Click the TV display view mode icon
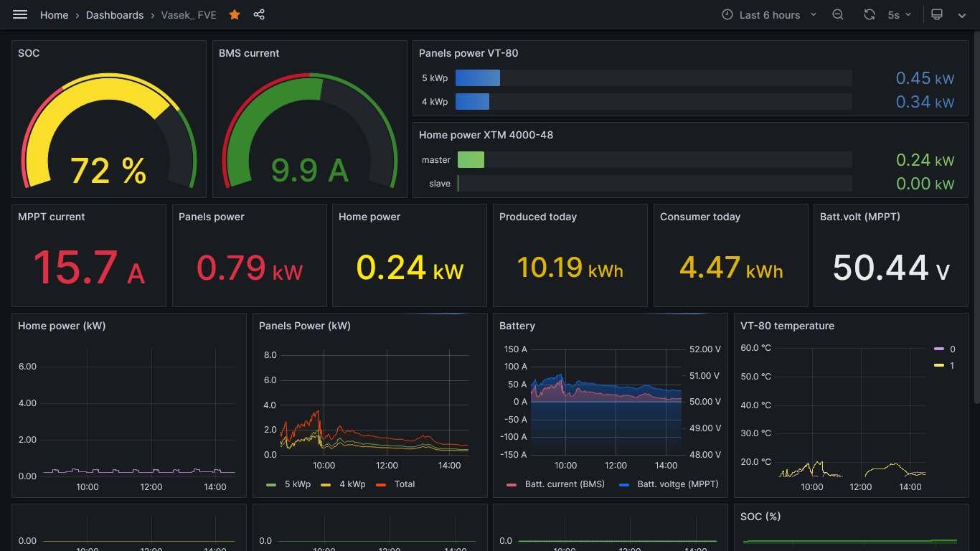Image resolution: width=980 pixels, height=551 pixels. (x=936, y=14)
